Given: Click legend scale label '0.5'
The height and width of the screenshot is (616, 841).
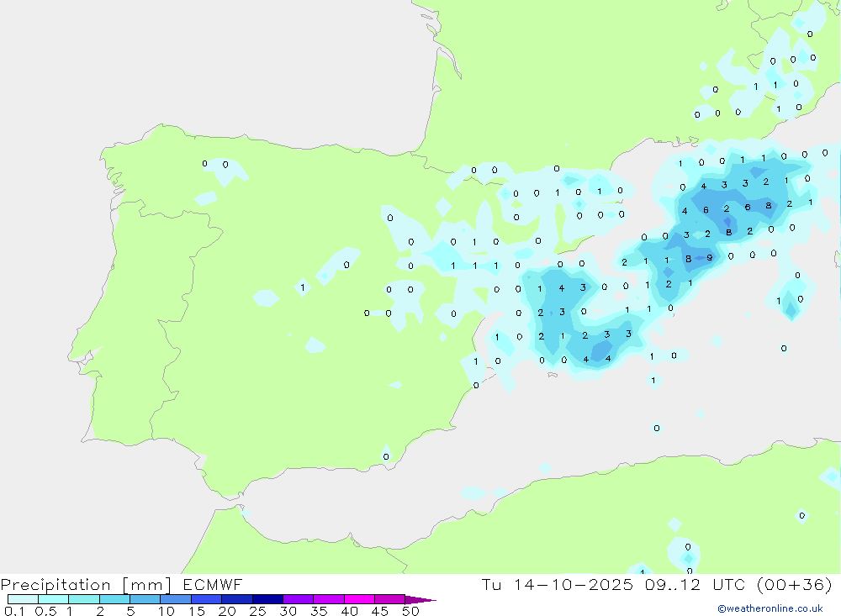Looking at the screenshot, I should [x=46, y=611].
